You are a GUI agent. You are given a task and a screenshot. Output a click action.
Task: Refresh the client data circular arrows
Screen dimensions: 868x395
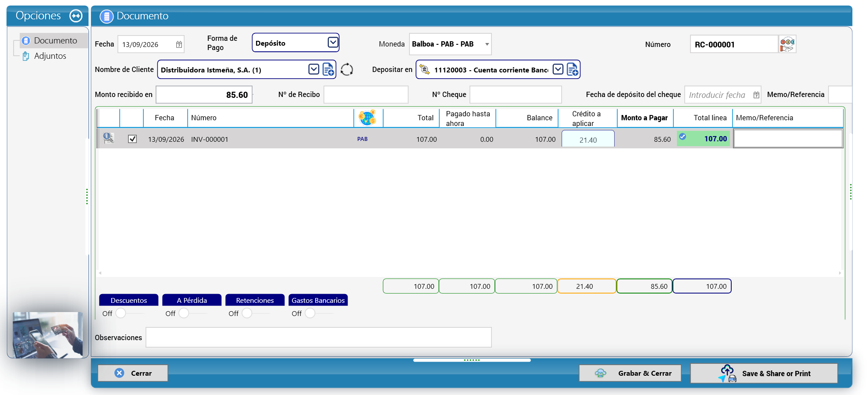[347, 69]
